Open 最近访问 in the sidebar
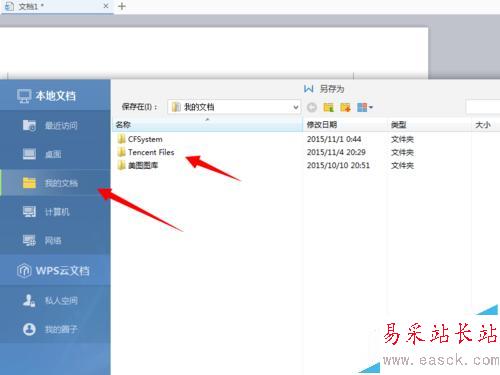 pyautogui.click(x=55, y=125)
